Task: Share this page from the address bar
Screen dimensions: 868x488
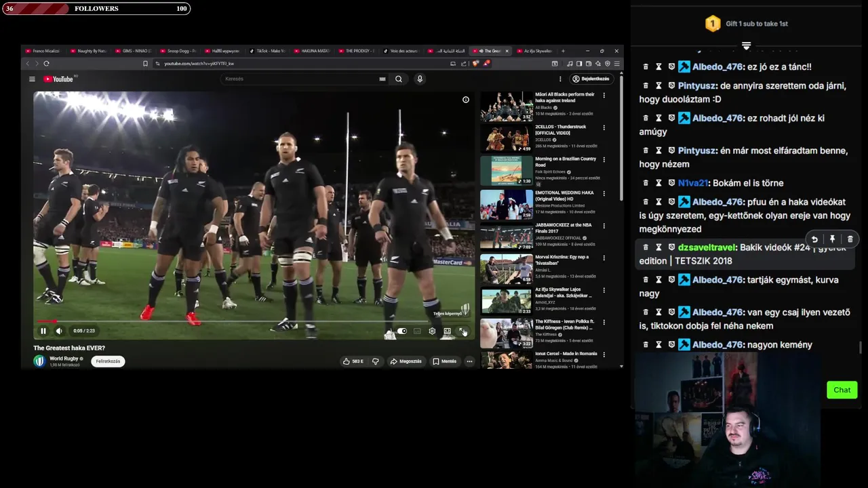Action: [464, 64]
